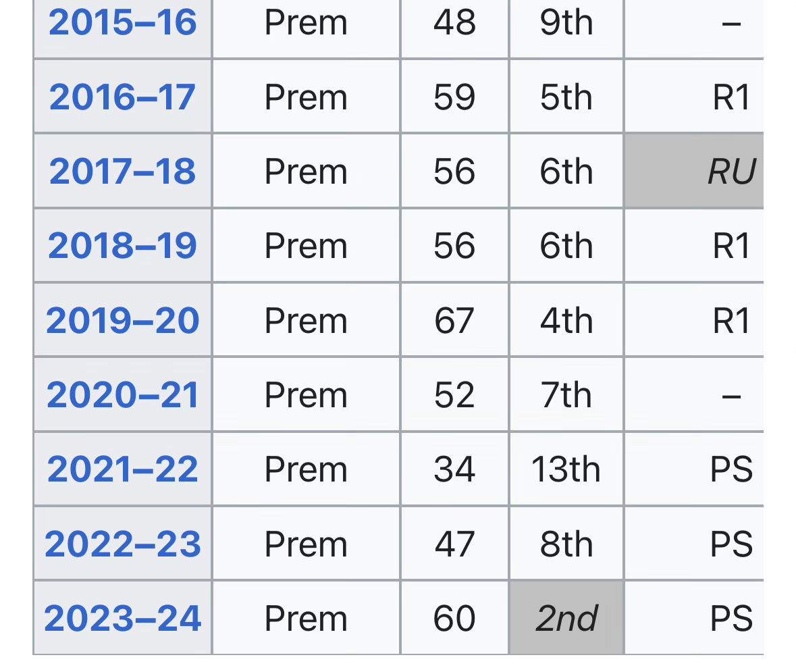The height and width of the screenshot is (672, 796).
Task: Click the 34 points cell
Action: pos(454,469)
